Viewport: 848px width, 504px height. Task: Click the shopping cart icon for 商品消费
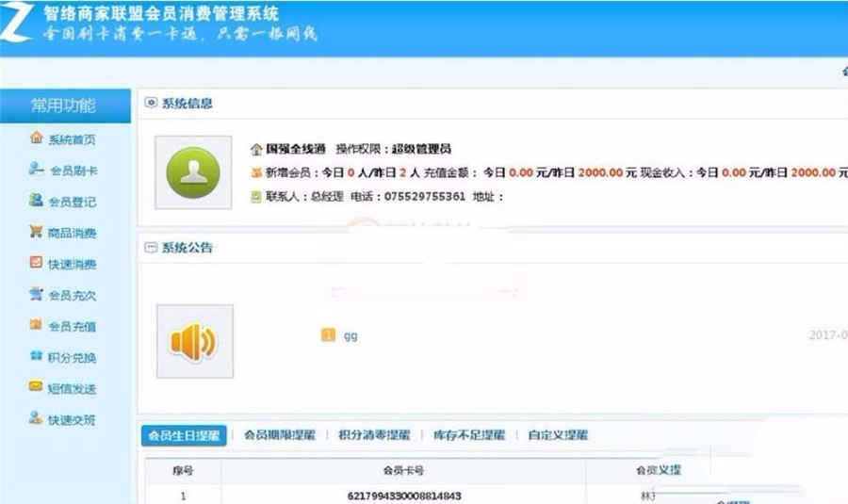click(37, 232)
